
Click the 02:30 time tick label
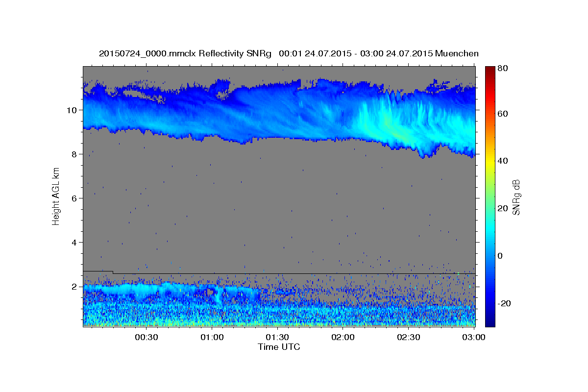click(x=408, y=337)
